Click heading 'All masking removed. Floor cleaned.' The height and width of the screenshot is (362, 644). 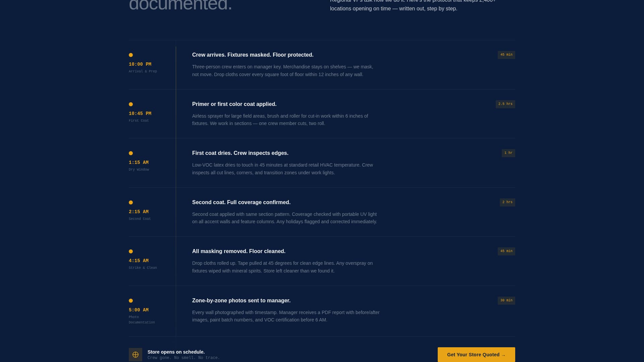(x=239, y=251)
